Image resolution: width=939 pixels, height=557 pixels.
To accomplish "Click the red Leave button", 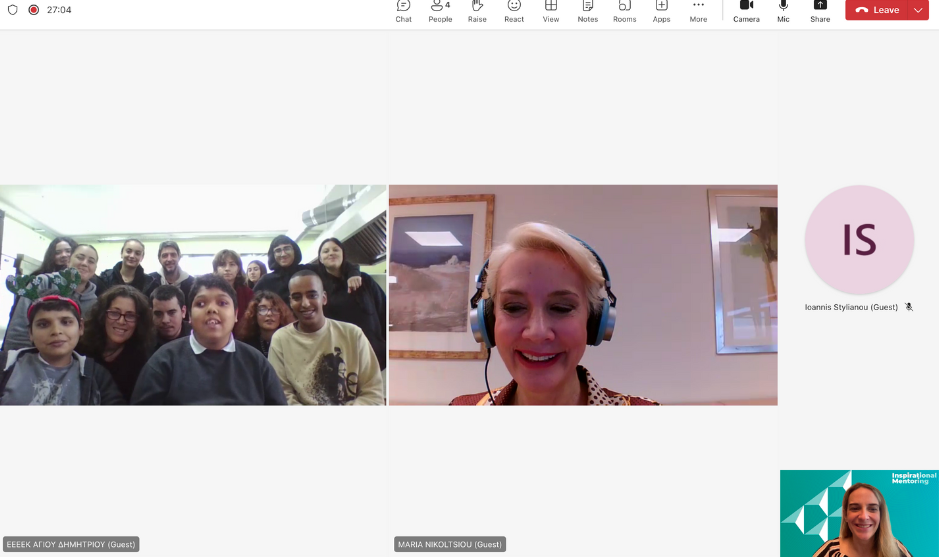I will (877, 10).
